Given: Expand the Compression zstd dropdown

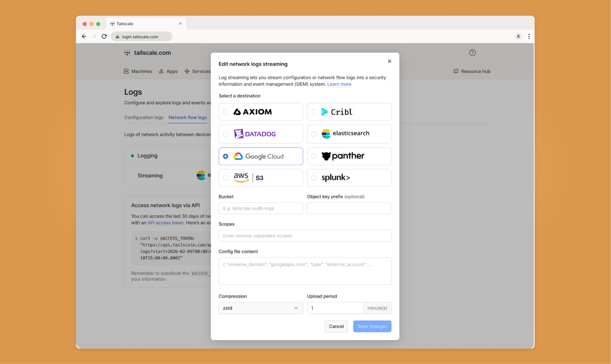Looking at the screenshot, I should click(x=261, y=308).
